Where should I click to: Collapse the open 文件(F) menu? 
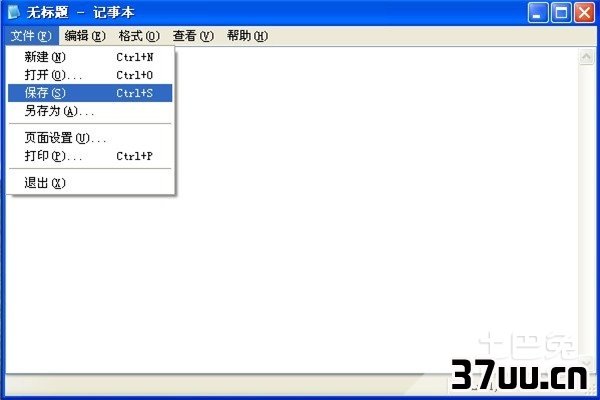(x=31, y=36)
